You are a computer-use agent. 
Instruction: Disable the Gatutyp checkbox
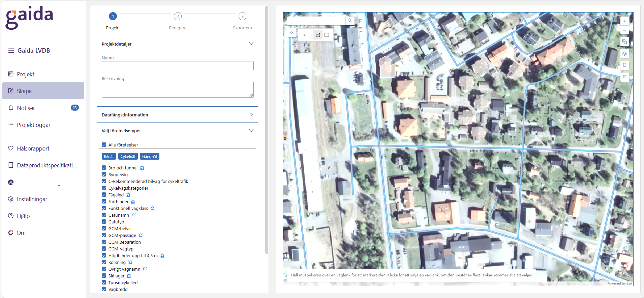point(104,222)
